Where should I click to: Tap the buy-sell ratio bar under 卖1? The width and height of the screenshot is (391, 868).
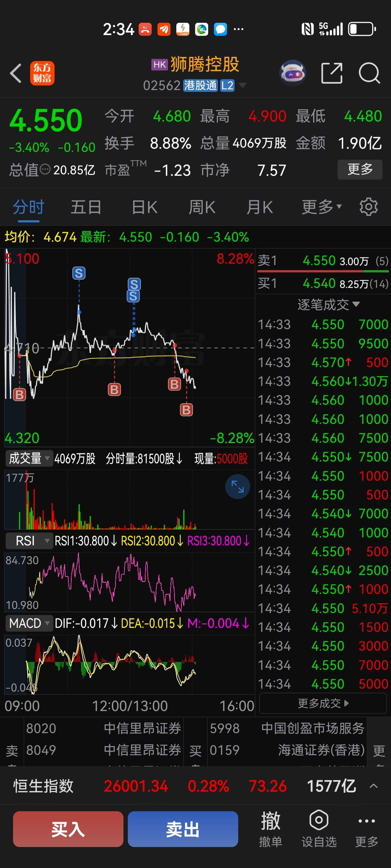(323, 271)
